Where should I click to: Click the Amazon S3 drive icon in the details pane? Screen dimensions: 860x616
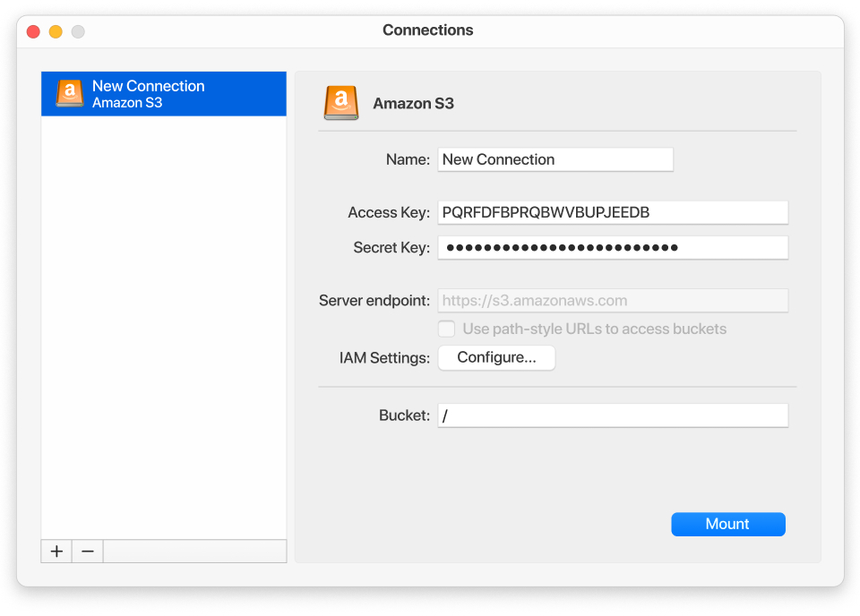(x=341, y=103)
